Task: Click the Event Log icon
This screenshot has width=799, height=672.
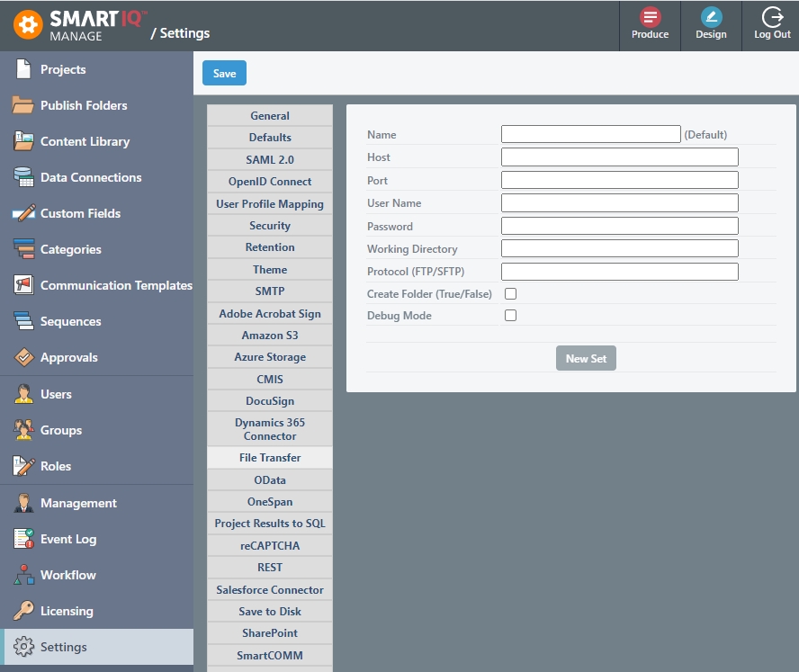Action: 23,539
